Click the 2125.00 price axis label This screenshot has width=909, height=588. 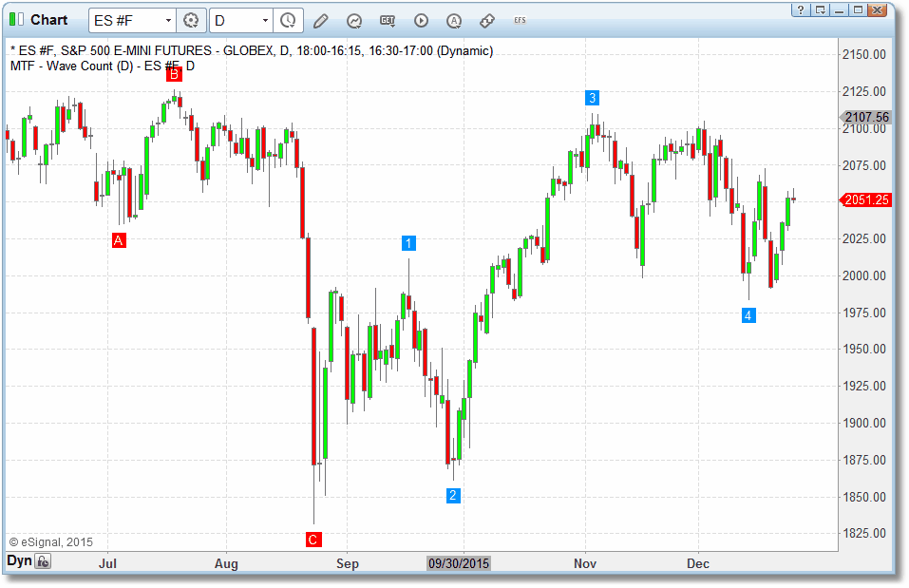(864, 91)
